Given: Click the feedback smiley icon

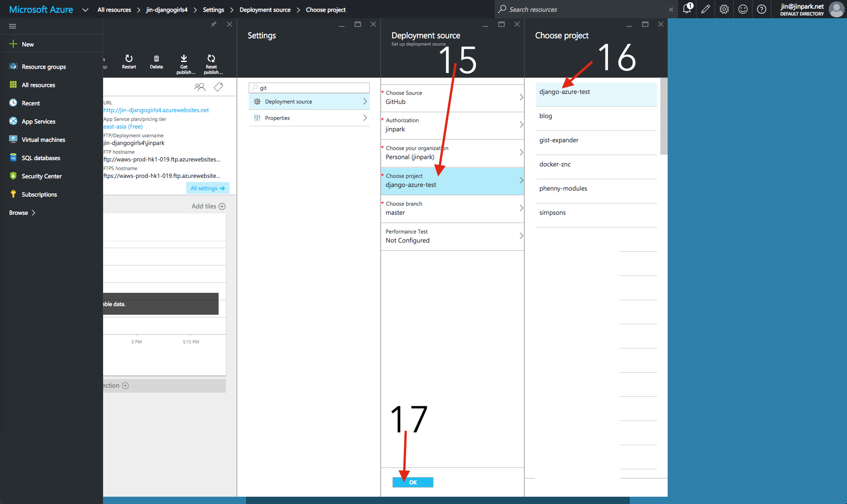Looking at the screenshot, I should pos(743,9).
